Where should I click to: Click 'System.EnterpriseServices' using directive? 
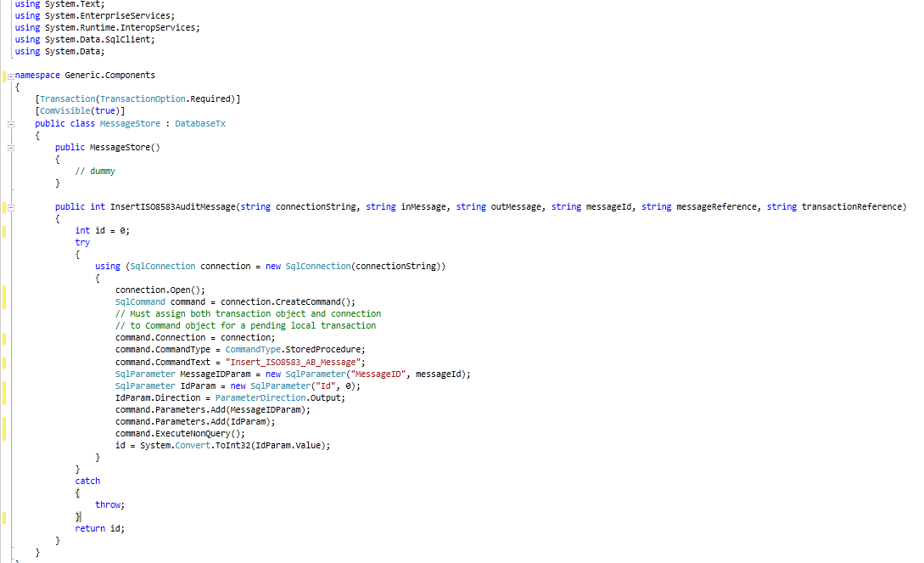[x=109, y=16]
